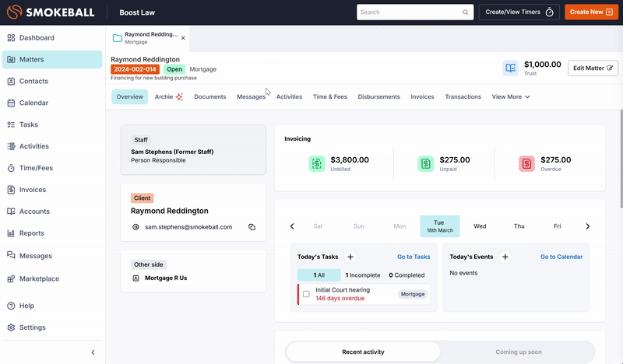Open the Time & Fees tab

[x=330, y=97]
